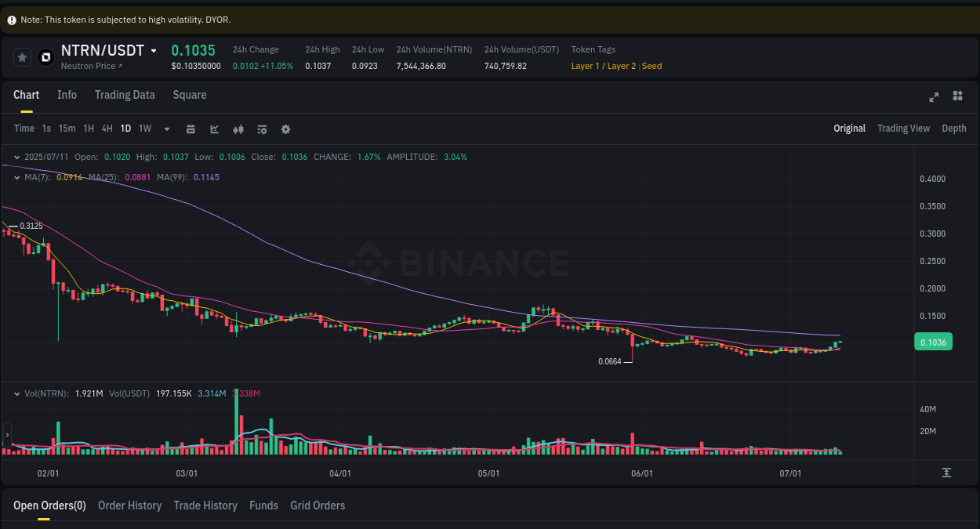Open the time interval calendar icon

(x=191, y=129)
